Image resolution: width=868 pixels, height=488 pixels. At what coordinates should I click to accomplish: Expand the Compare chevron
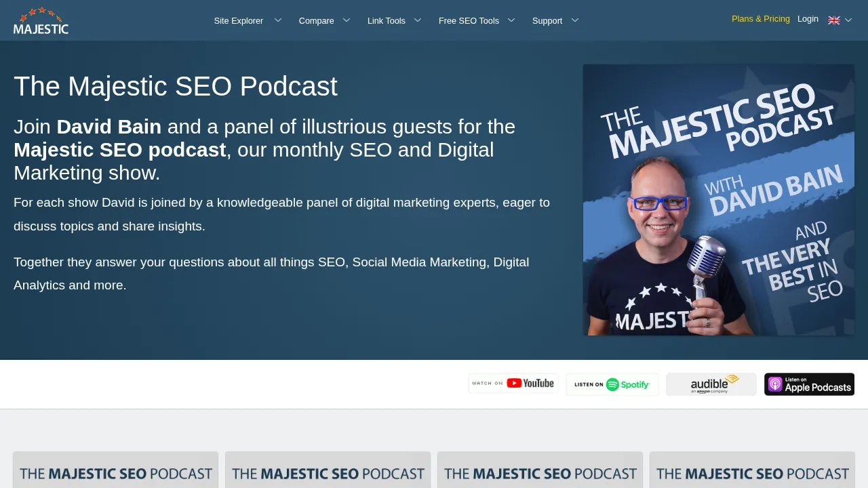point(347,20)
